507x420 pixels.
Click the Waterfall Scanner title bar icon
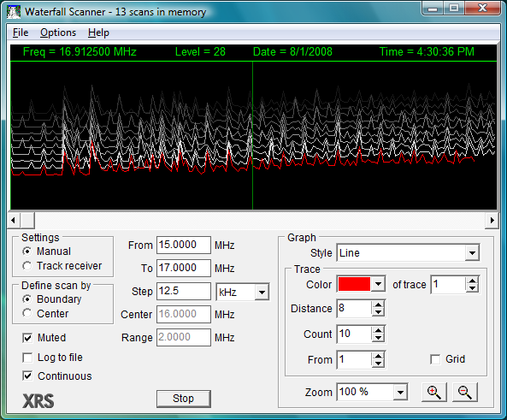click(x=14, y=12)
